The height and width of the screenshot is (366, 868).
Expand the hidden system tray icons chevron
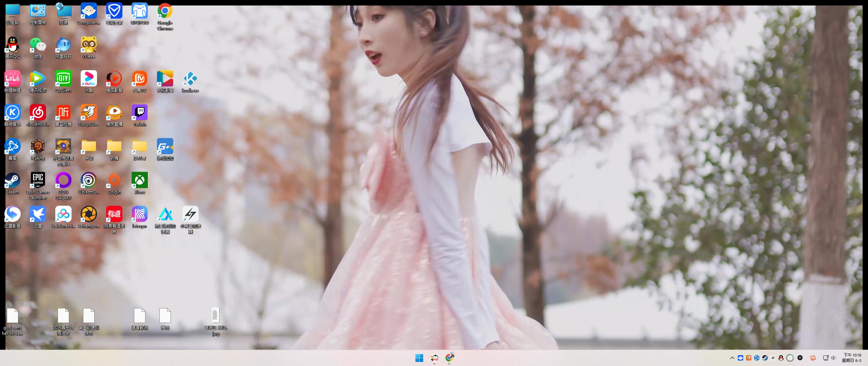pos(732,358)
